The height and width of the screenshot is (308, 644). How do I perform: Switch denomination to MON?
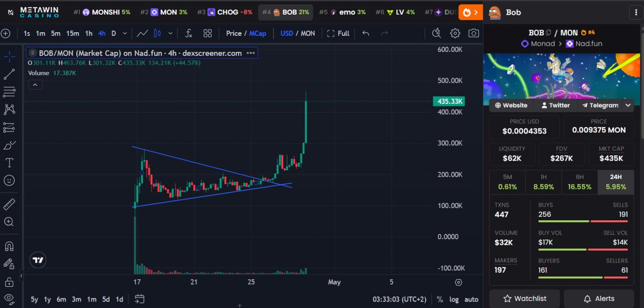tap(308, 33)
